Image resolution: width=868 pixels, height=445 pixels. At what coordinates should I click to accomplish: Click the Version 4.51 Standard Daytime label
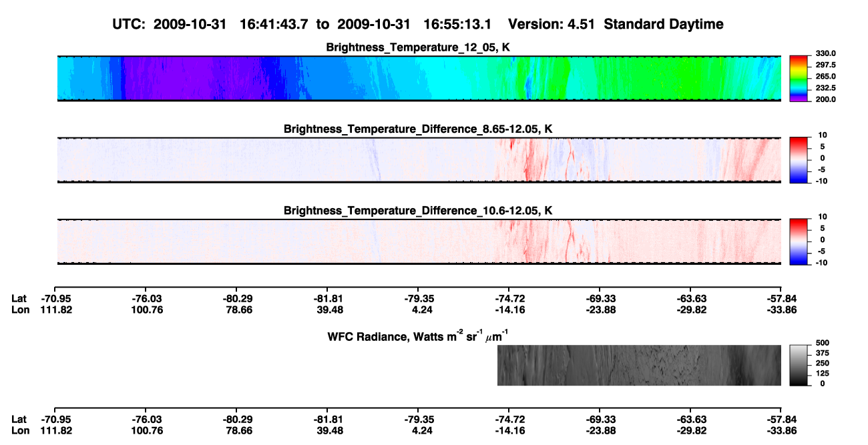click(616, 24)
